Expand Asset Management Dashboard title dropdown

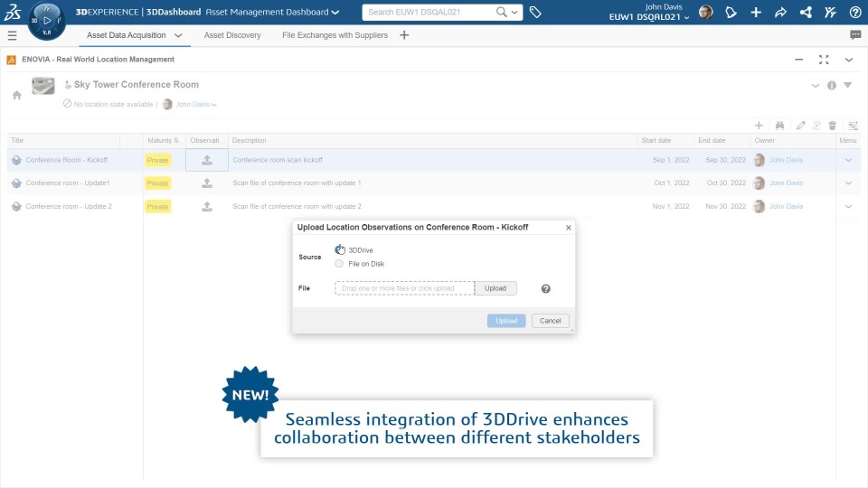pyautogui.click(x=335, y=12)
